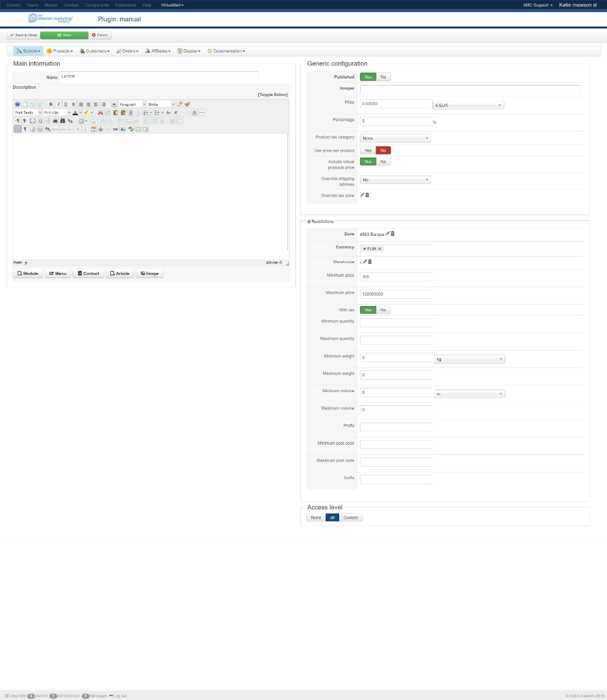Image resolution: width=607 pixels, height=700 pixels.
Task: Set Include virtual products price to Yes
Action: 368,161
